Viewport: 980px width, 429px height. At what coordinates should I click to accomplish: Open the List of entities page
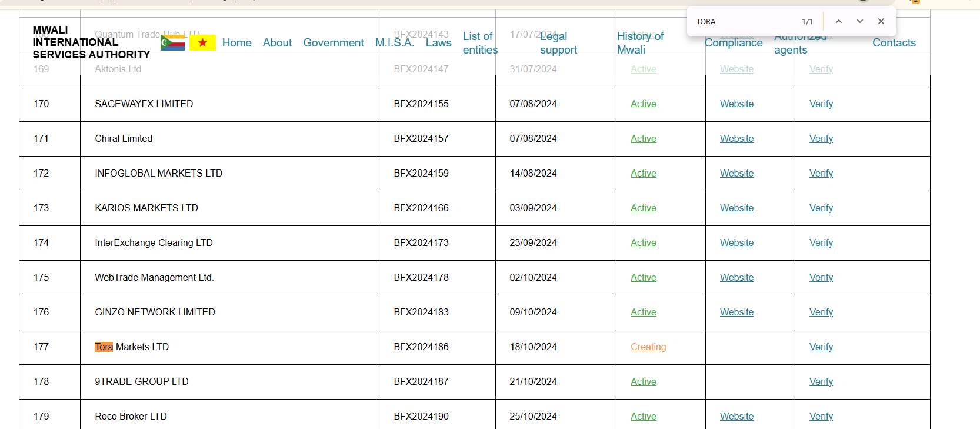tap(480, 43)
